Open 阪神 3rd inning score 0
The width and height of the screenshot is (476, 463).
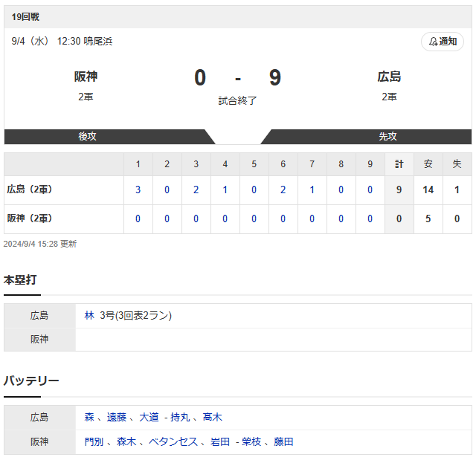tap(196, 218)
